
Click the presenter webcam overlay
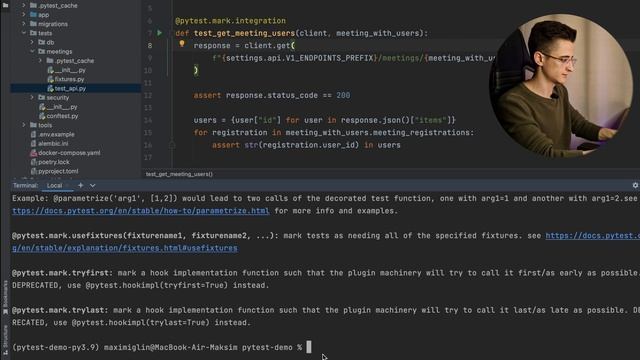click(561, 85)
